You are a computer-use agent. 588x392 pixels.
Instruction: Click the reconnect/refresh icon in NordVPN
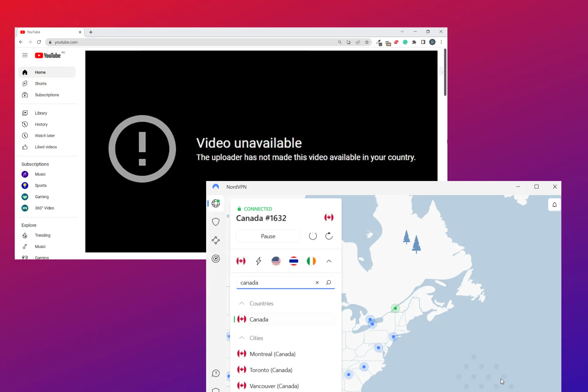tap(329, 236)
